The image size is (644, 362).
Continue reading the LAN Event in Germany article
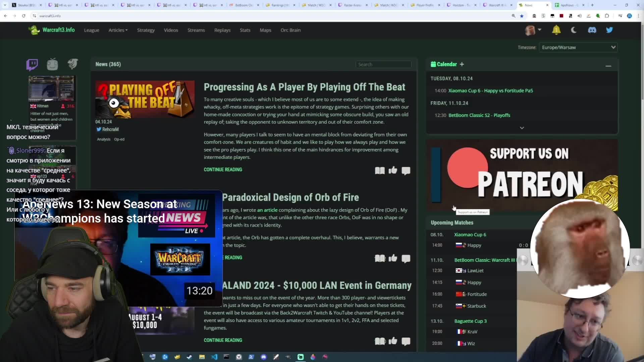click(223, 340)
